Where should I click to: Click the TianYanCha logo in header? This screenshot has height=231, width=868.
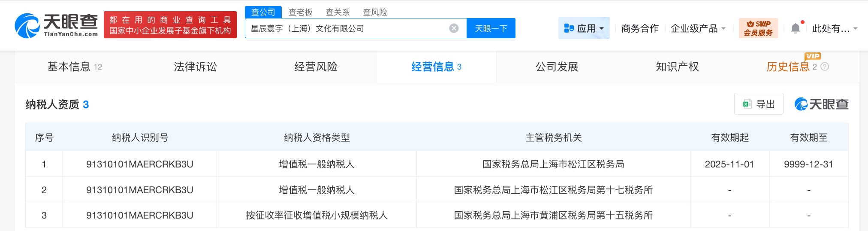tap(56, 25)
